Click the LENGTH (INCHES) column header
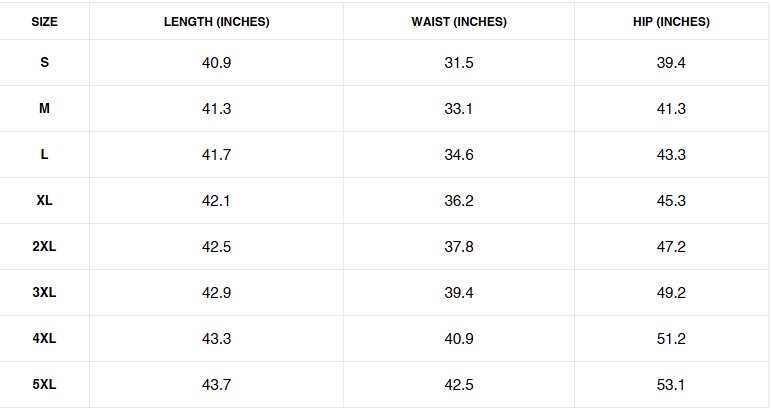 click(217, 22)
